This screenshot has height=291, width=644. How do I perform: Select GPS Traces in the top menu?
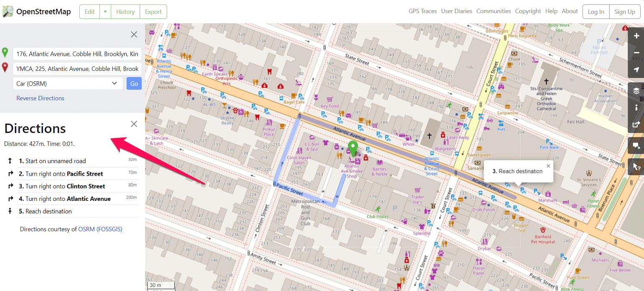pos(422,11)
